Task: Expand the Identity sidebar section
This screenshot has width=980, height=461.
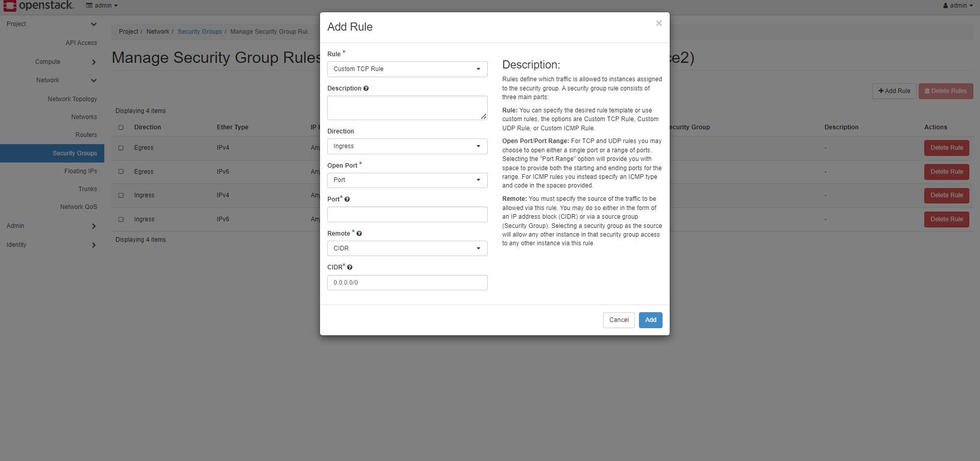Action: pyautogui.click(x=94, y=245)
